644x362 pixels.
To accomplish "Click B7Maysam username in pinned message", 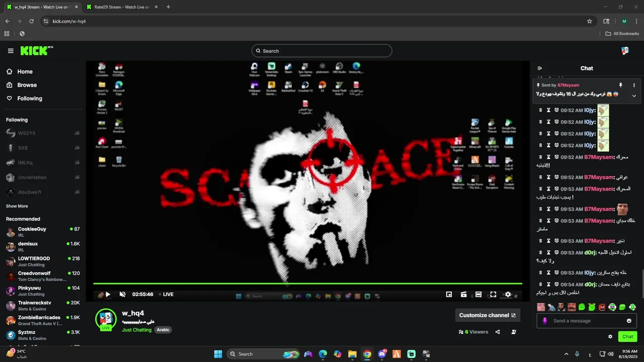I will point(569,85).
